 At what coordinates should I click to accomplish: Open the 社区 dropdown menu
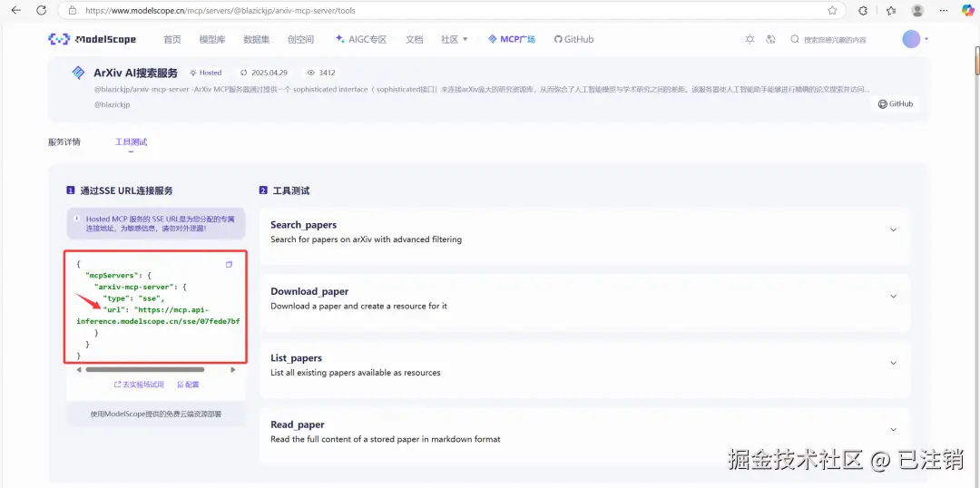[455, 39]
